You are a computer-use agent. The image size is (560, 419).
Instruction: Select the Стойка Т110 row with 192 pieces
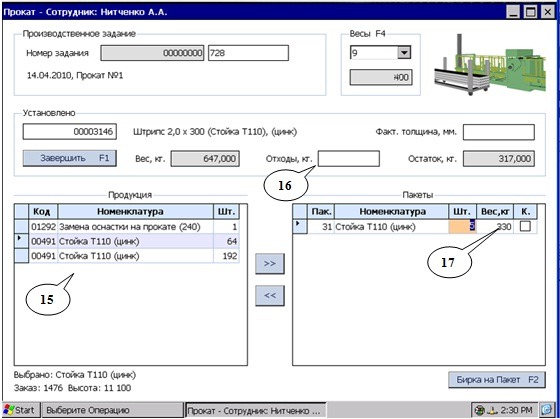pos(127,256)
